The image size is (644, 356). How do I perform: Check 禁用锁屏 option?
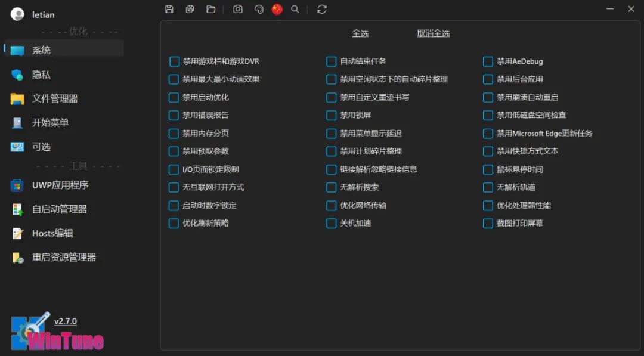pyautogui.click(x=331, y=115)
